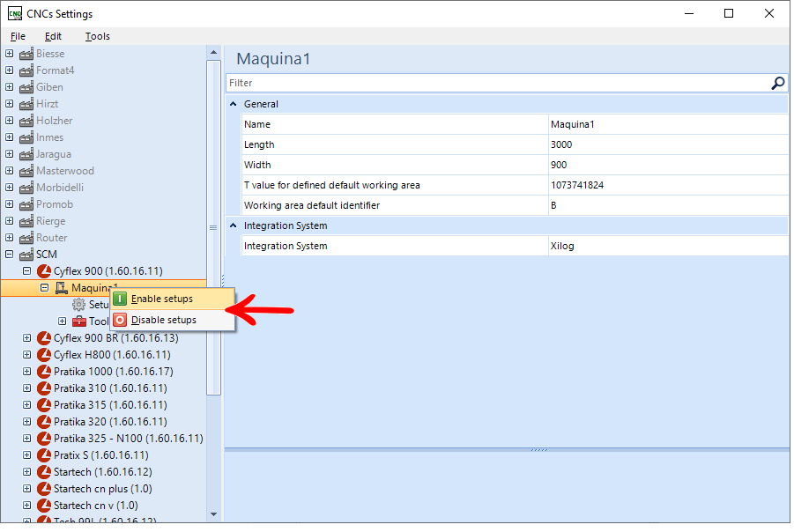Edit Working area default identifier value B
794x532 pixels.
[x=668, y=205]
